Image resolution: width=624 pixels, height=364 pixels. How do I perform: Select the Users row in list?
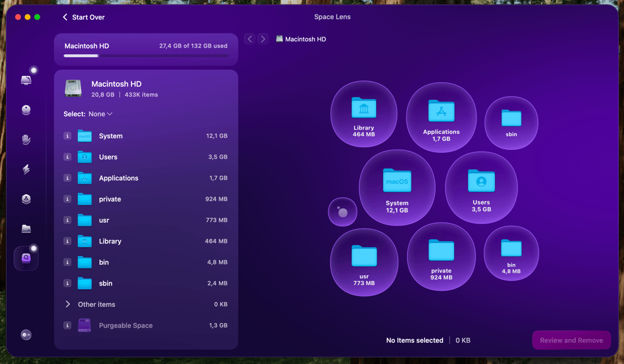[x=146, y=157]
